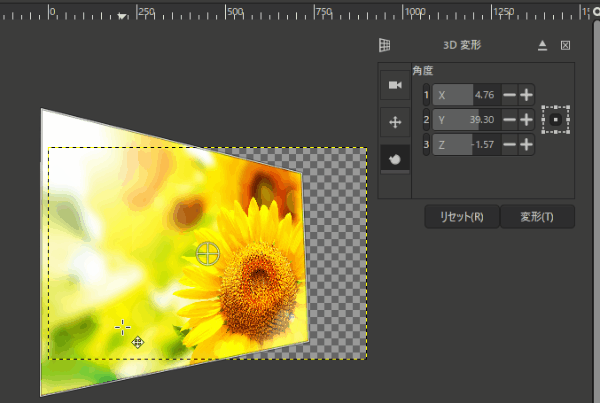This screenshot has width=600, height=403.
Task: Decrease the X angle with minus button
Action: [509, 95]
